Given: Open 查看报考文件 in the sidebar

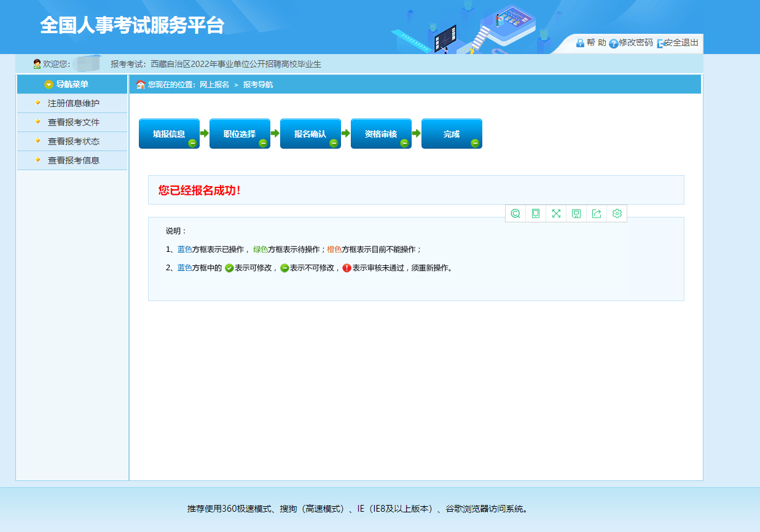Looking at the screenshot, I should click(x=73, y=122).
